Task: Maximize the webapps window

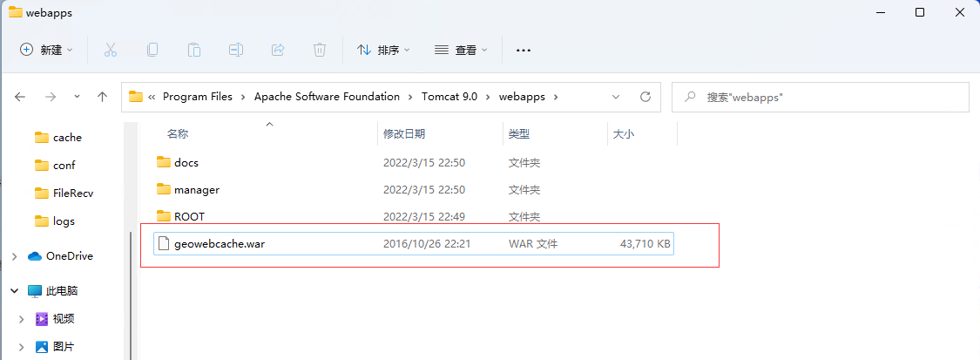Action: (920, 12)
